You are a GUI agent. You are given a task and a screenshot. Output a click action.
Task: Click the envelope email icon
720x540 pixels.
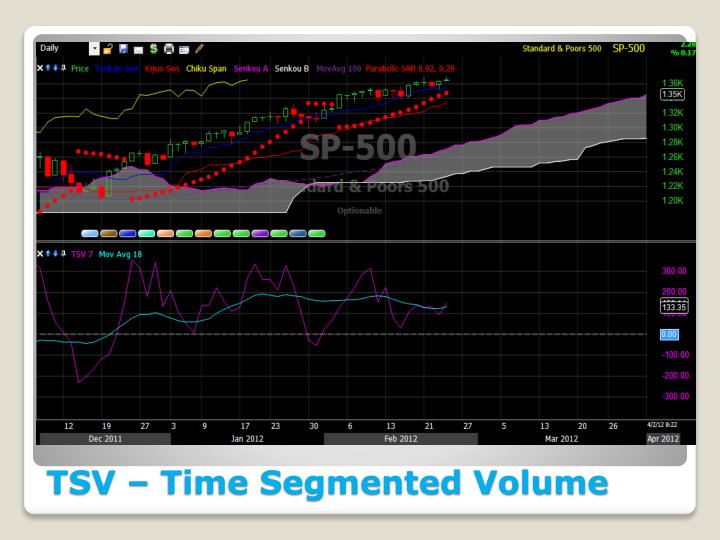138,50
